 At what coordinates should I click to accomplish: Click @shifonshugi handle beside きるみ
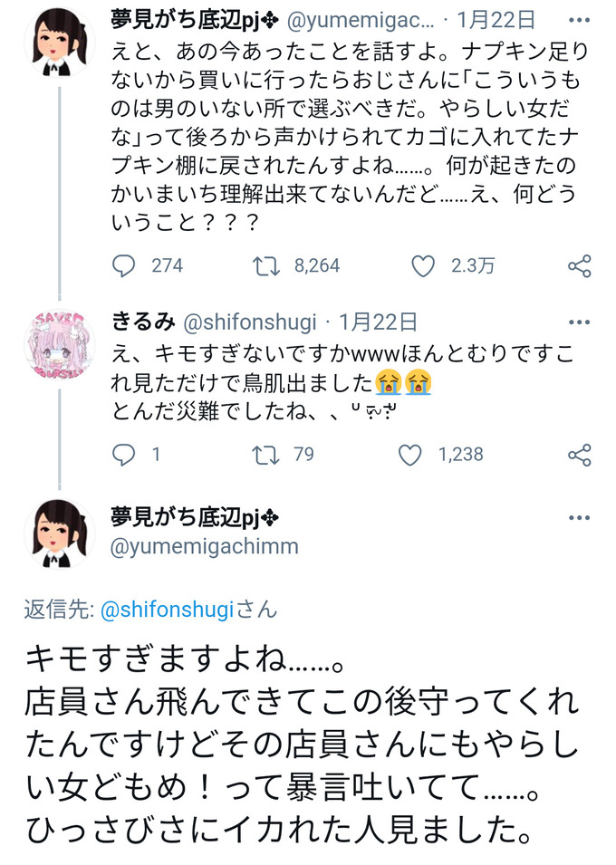pos(251,321)
